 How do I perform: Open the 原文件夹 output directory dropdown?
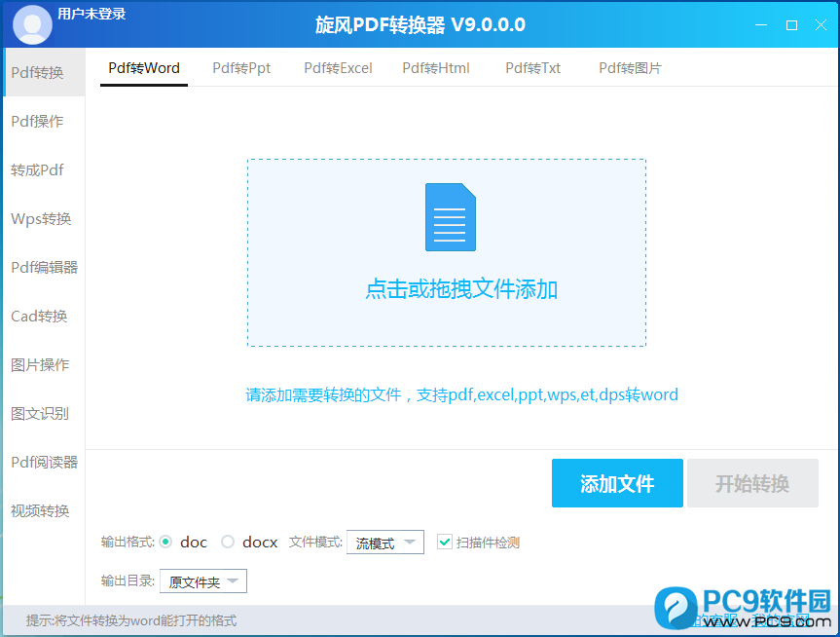point(203,581)
